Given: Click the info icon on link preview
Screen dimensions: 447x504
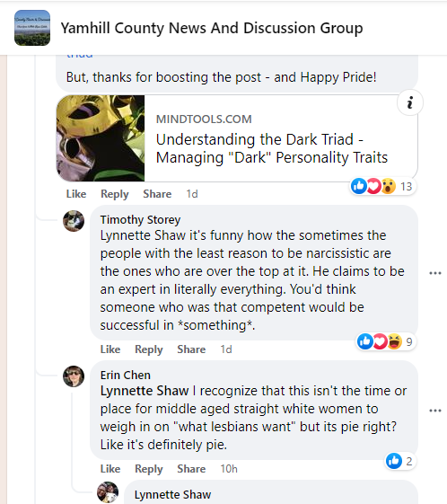Looking at the screenshot, I should tap(409, 102).
